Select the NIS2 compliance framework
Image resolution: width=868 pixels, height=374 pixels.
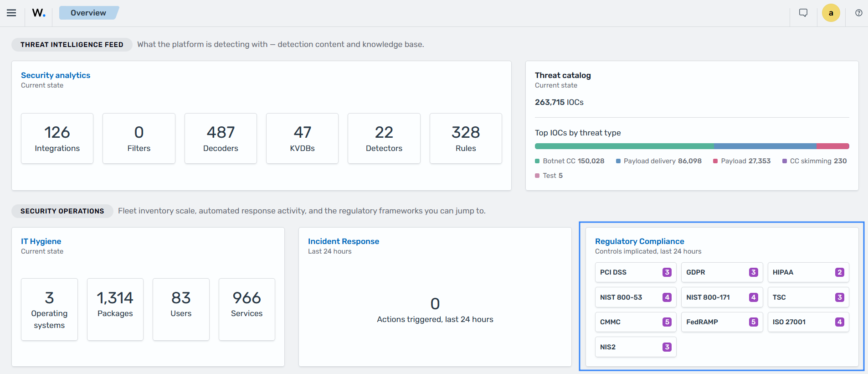click(x=636, y=347)
